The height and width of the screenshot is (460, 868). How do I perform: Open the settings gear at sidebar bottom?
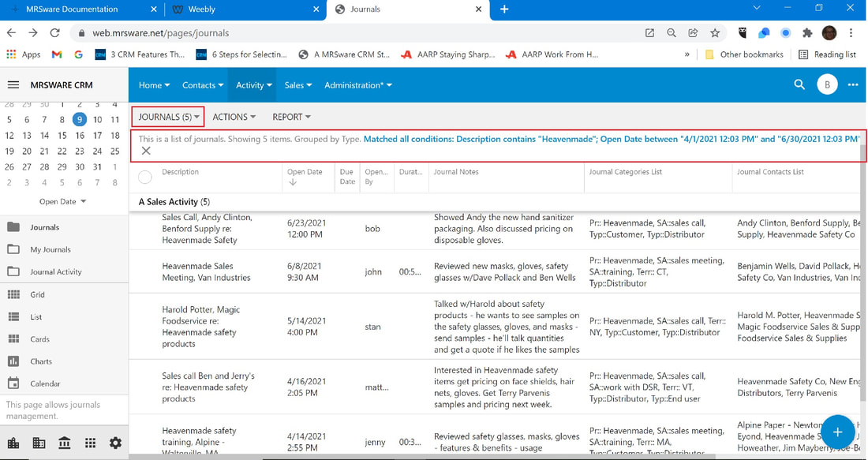(115, 443)
